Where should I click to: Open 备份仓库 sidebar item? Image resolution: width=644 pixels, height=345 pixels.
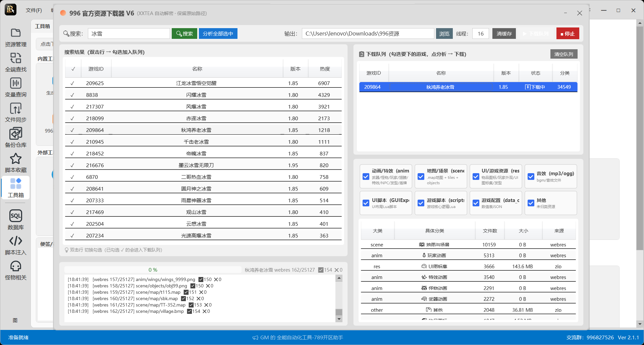coord(15,138)
